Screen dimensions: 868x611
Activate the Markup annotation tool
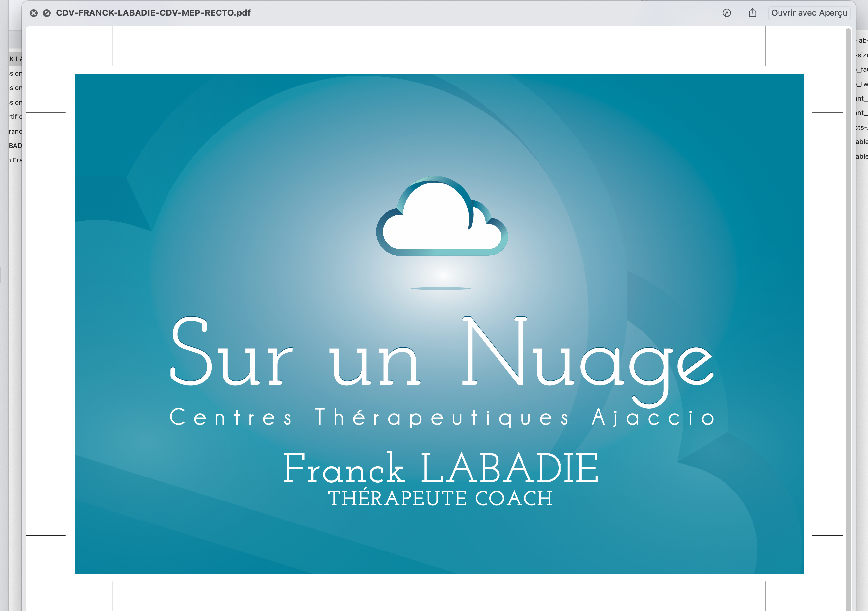point(727,13)
